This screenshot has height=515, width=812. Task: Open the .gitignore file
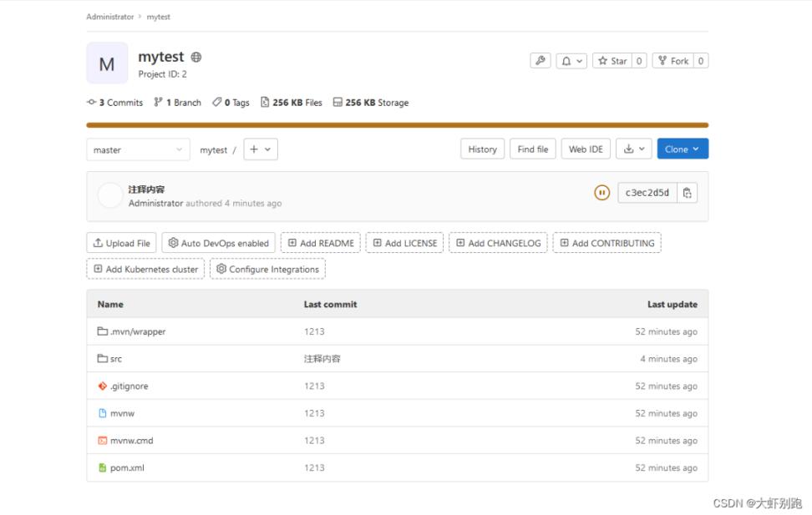(129, 386)
